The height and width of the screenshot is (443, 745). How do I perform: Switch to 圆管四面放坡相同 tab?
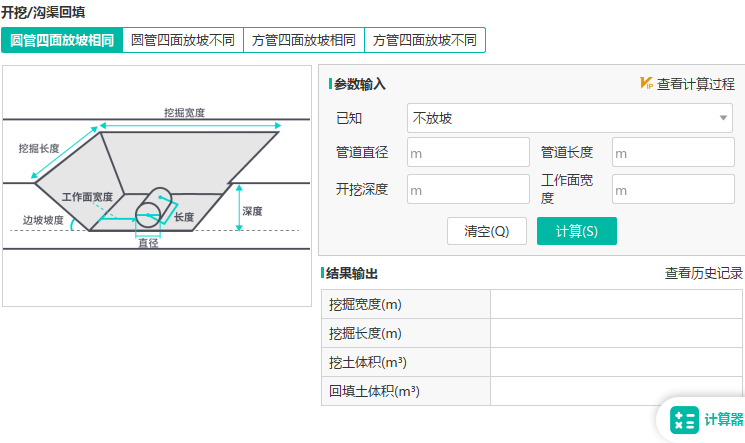click(x=62, y=40)
